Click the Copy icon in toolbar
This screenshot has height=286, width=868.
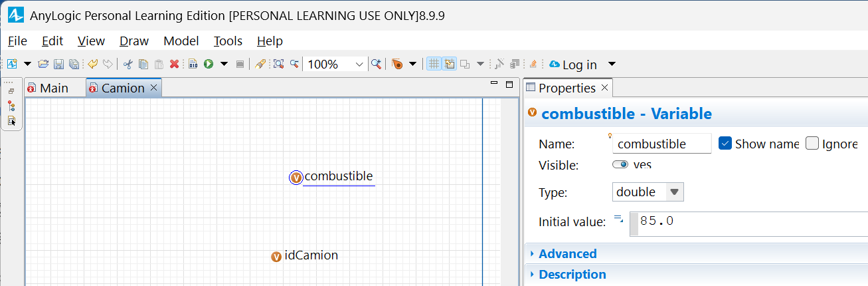[x=143, y=64]
